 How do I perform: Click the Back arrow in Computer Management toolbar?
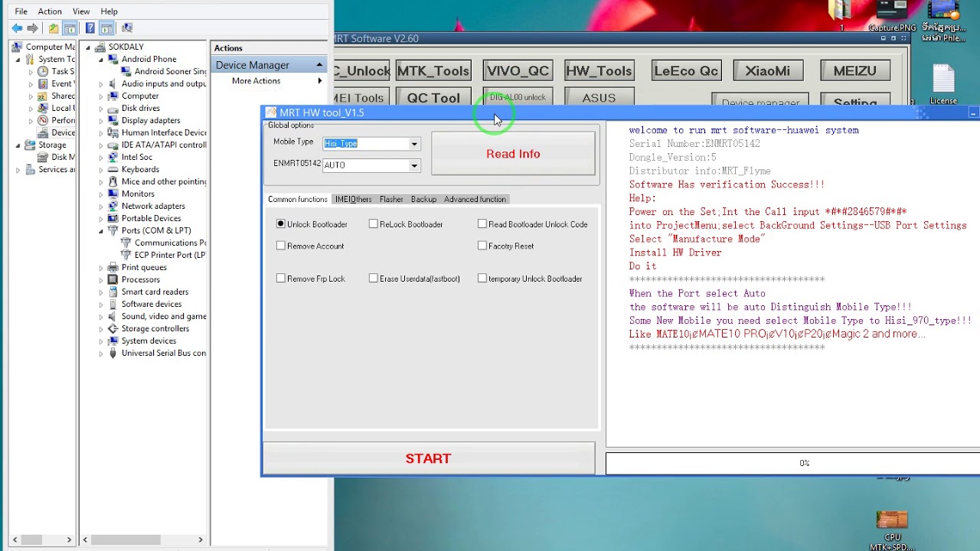point(17,28)
